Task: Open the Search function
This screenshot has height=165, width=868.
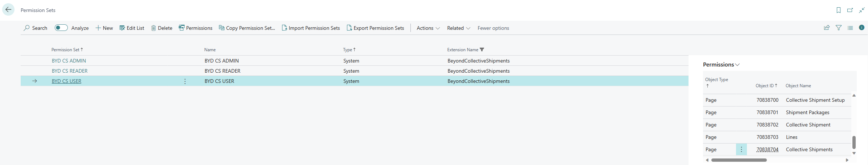Action: click(x=36, y=28)
